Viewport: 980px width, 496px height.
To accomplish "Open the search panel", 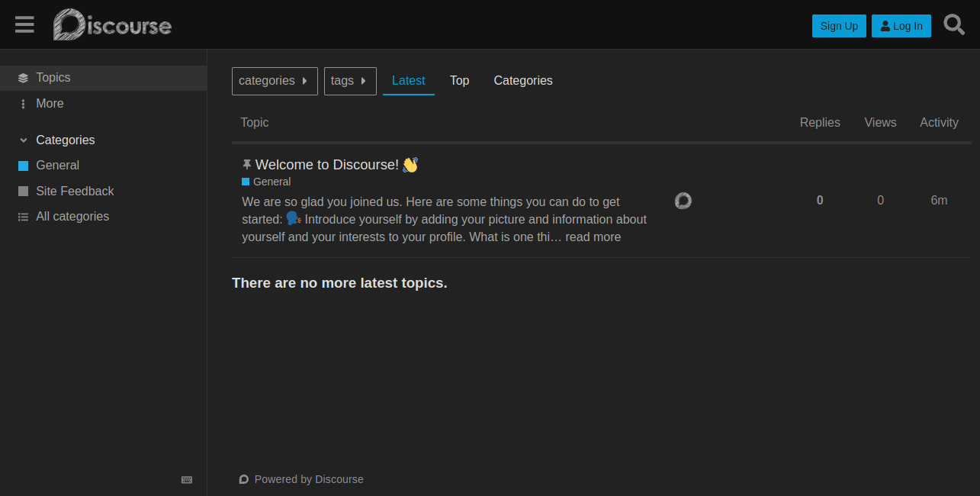I will (953, 24).
